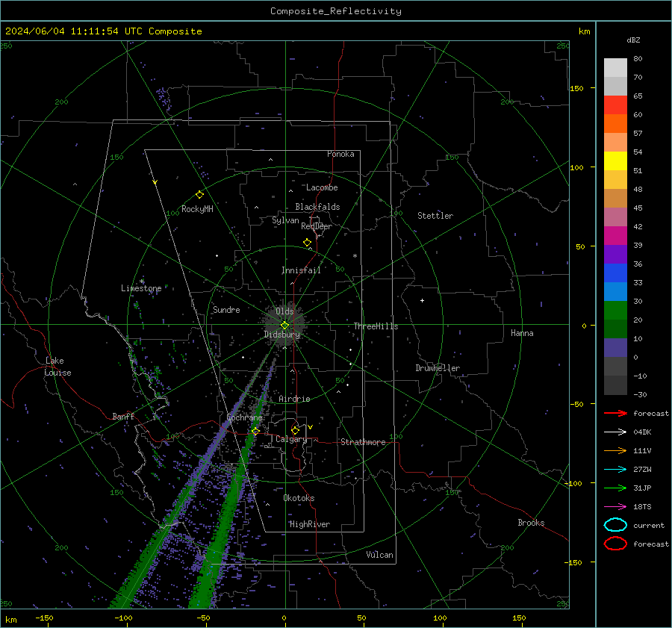Select the white 04DK arrow symbol

615,432
